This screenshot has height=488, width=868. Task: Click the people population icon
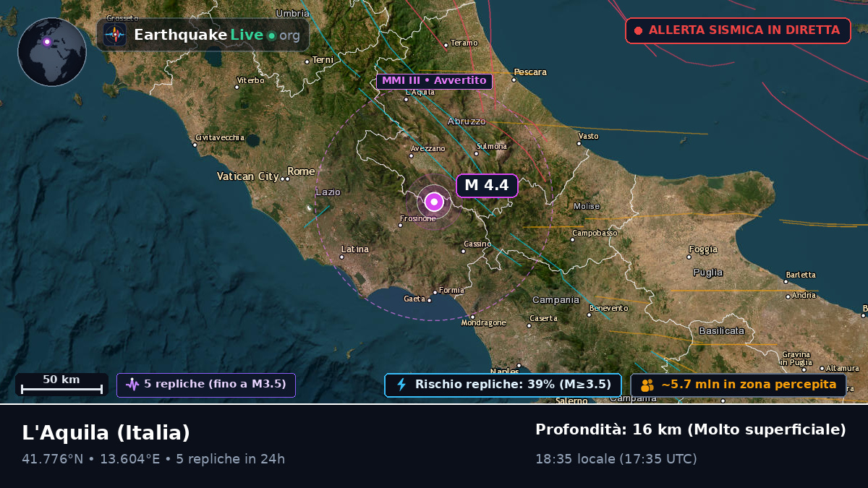pos(647,385)
